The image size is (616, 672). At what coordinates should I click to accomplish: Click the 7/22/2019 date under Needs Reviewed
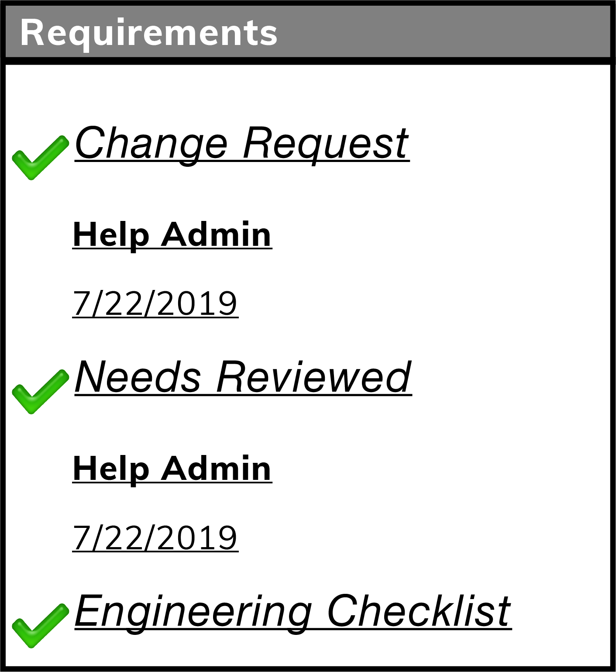coord(155,538)
